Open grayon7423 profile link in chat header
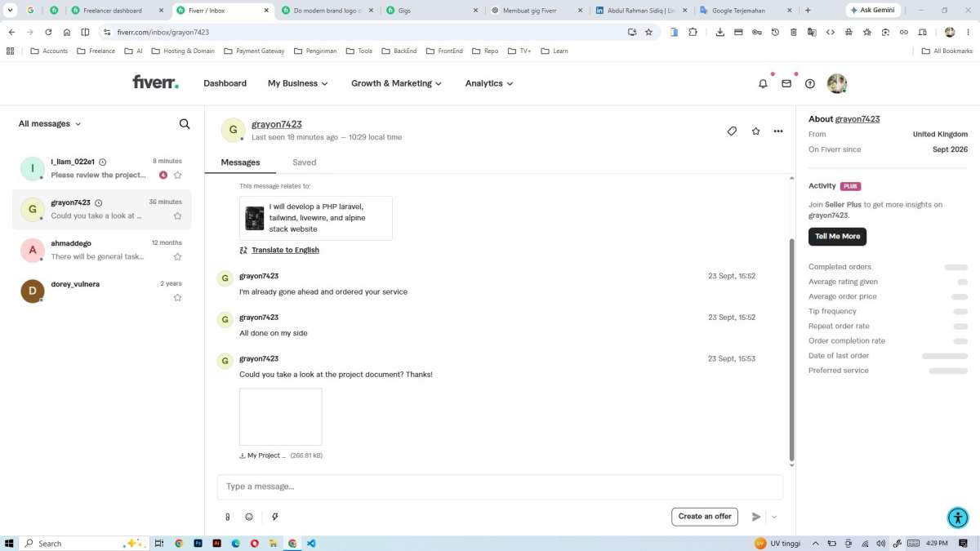 point(277,124)
